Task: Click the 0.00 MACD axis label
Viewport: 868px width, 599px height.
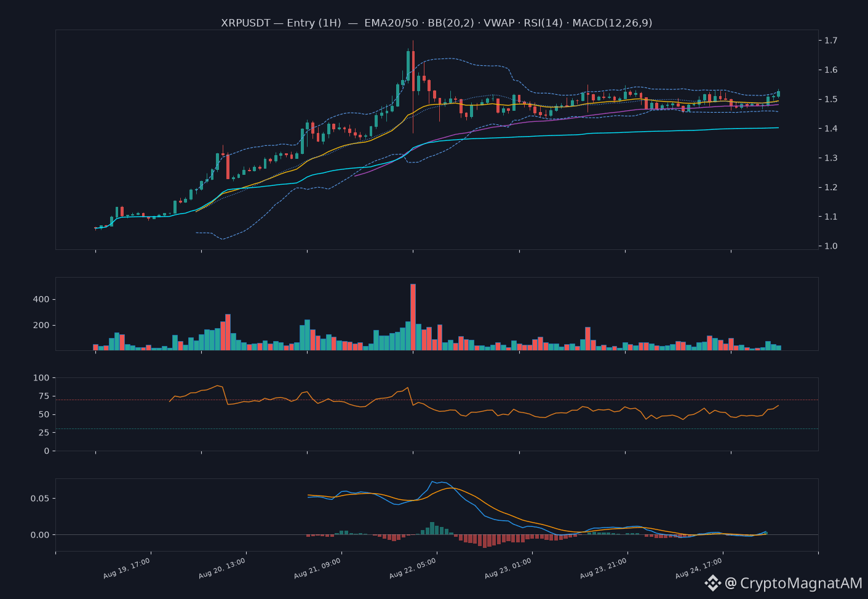Action: pos(40,535)
